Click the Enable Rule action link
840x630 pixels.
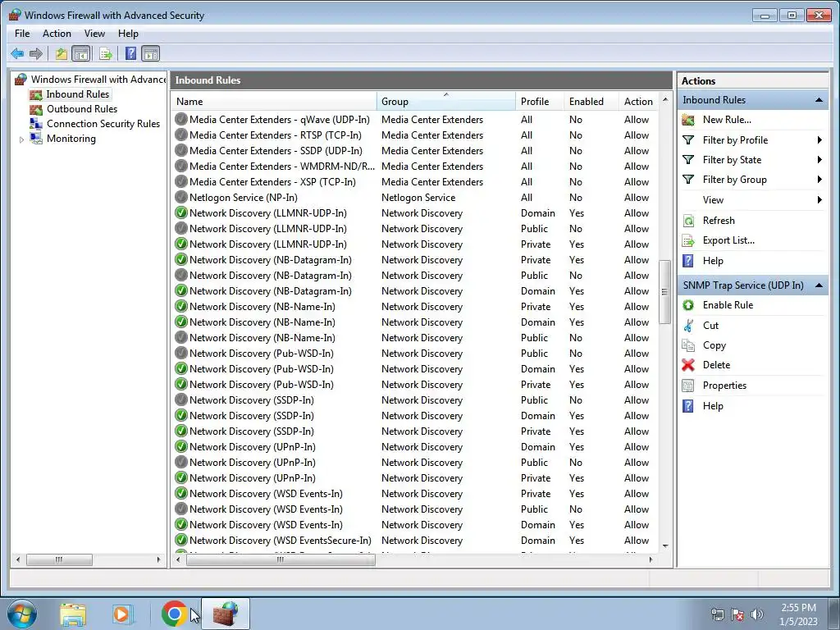[728, 305]
